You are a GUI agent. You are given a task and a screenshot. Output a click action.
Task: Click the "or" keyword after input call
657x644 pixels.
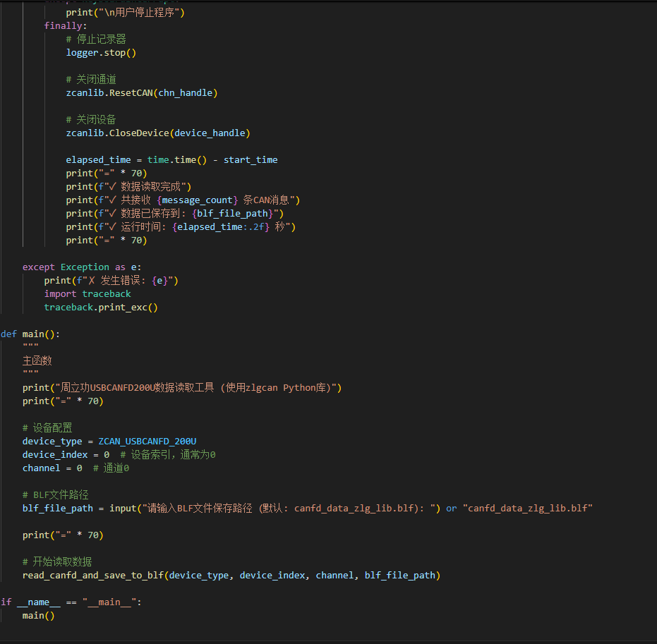[x=451, y=509]
